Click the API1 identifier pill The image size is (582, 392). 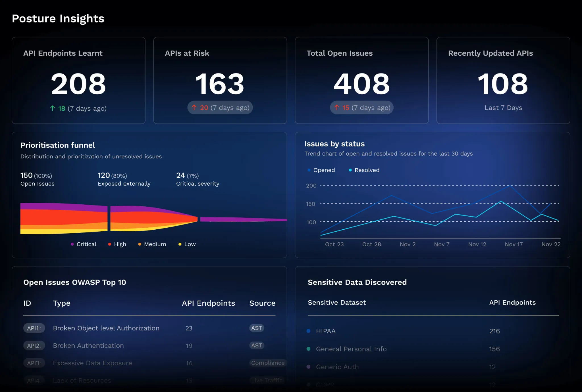point(34,328)
